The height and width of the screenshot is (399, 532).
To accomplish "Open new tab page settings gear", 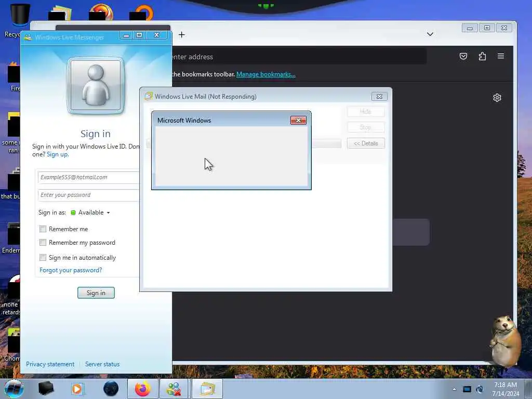I will pyautogui.click(x=497, y=98).
